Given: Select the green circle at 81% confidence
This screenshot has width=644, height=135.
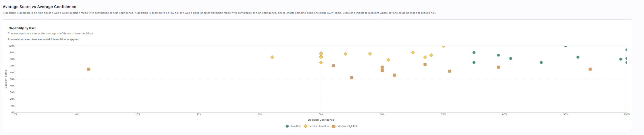Looking at the screenshot, I should pyautogui.click(x=511, y=58).
